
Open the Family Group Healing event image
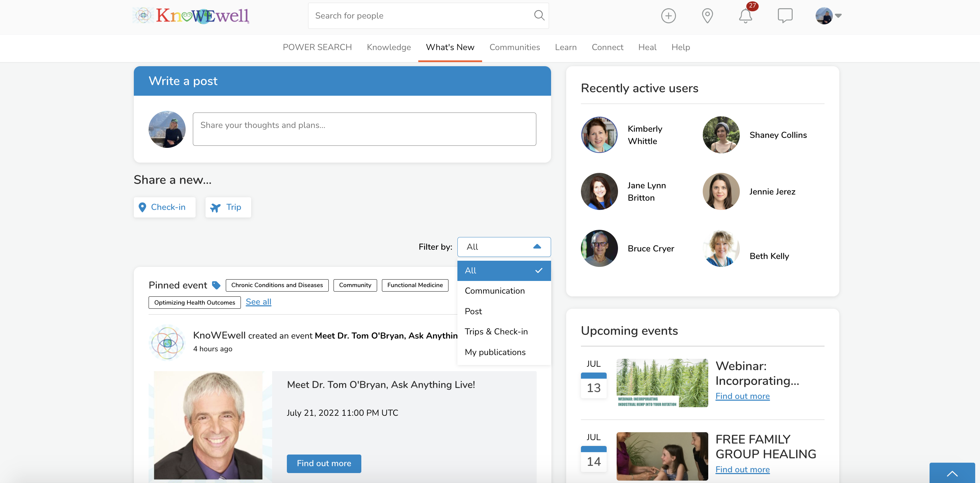coord(662,456)
